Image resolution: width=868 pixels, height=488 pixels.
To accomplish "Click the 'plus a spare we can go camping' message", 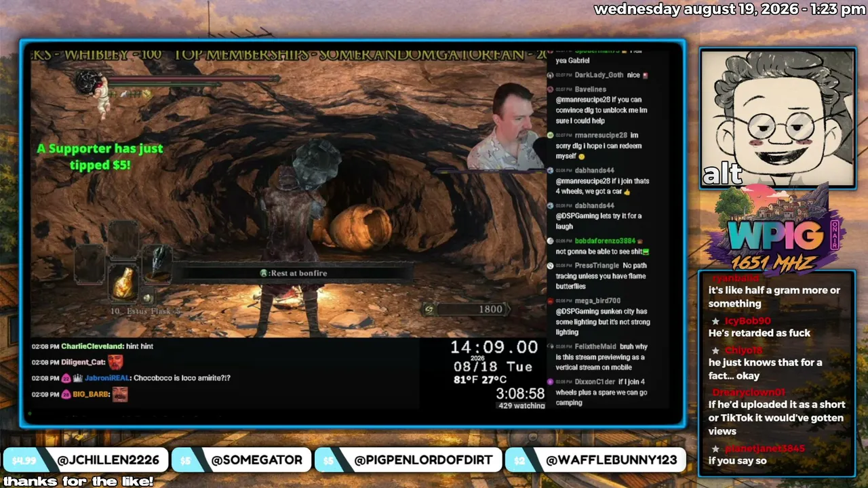I will tap(601, 392).
